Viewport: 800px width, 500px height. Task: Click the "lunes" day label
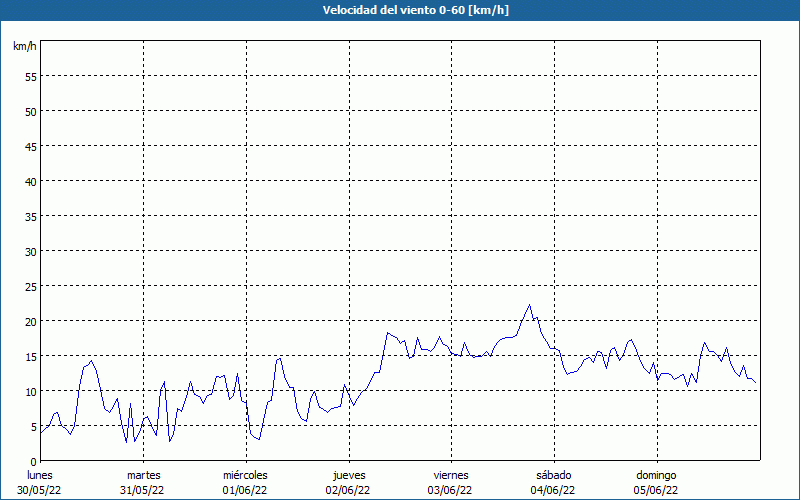point(40,475)
